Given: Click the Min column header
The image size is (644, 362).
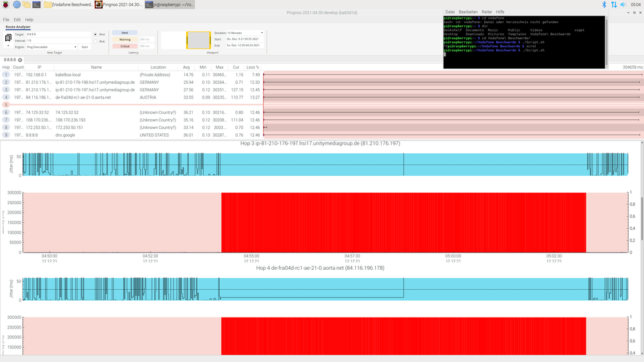Looking at the screenshot, I should tap(203, 67).
